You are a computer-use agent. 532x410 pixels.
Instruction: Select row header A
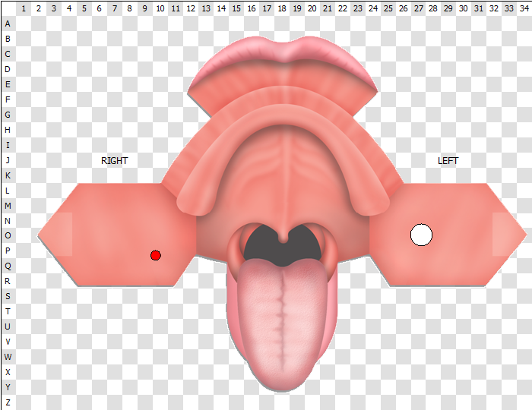[8, 24]
